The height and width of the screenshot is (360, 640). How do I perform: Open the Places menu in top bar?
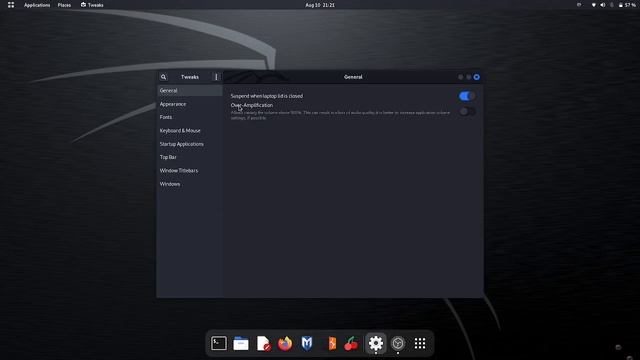coord(64,5)
